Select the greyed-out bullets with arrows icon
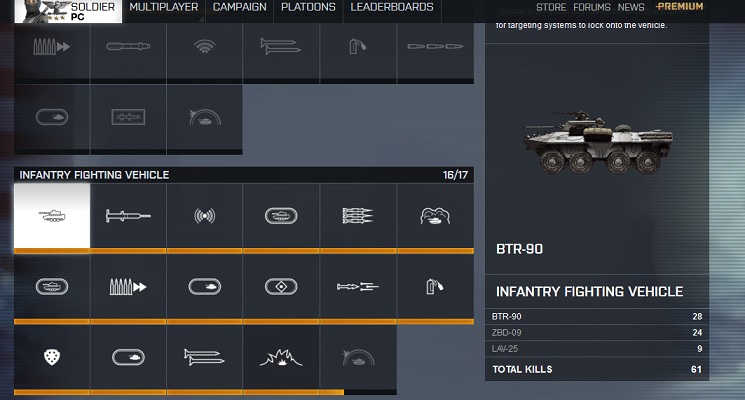745x400 pixels. [52, 47]
